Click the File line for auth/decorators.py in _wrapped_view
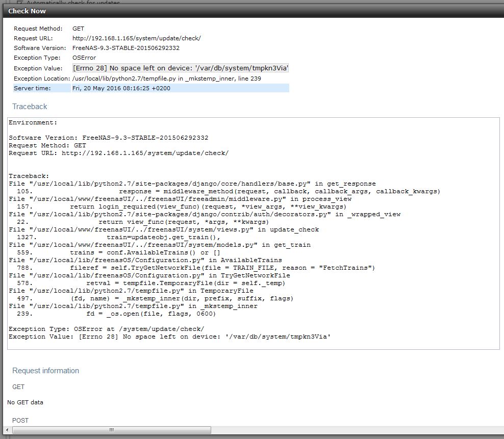The height and width of the screenshot is (439, 504). point(205,214)
